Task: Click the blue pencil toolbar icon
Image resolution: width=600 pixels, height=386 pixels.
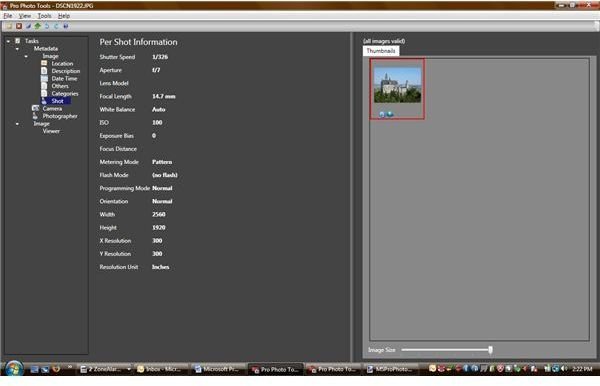Action: [28, 26]
